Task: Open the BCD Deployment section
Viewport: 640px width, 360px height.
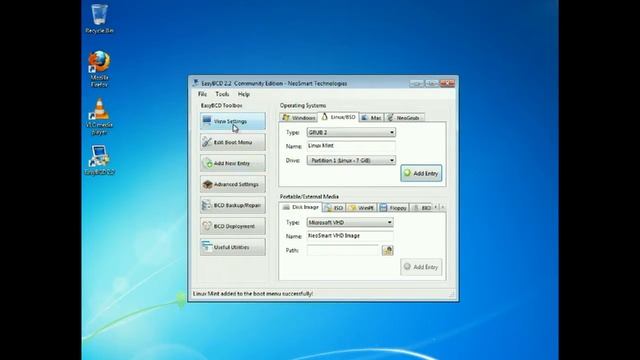Action: pos(233,226)
